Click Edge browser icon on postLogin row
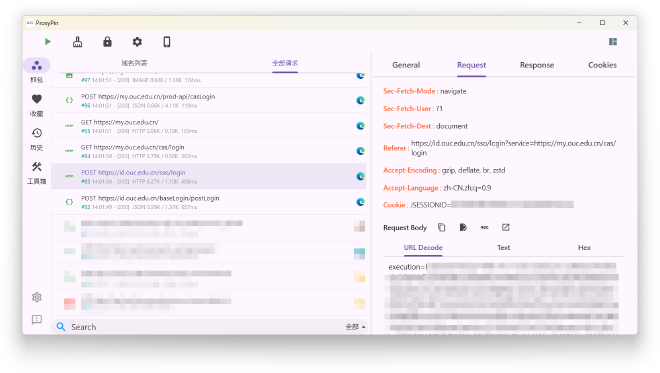 click(360, 202)
